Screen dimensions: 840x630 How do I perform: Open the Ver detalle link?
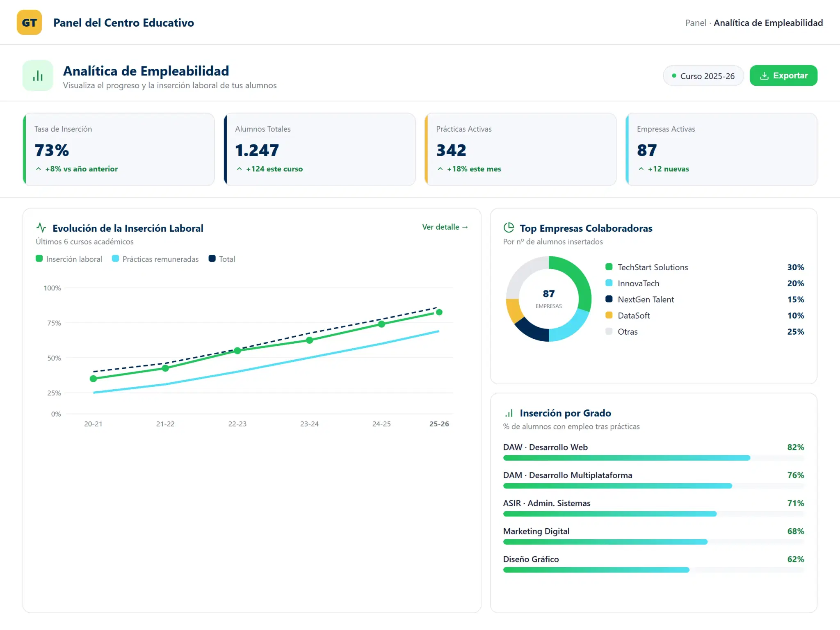tap(445, 227)
